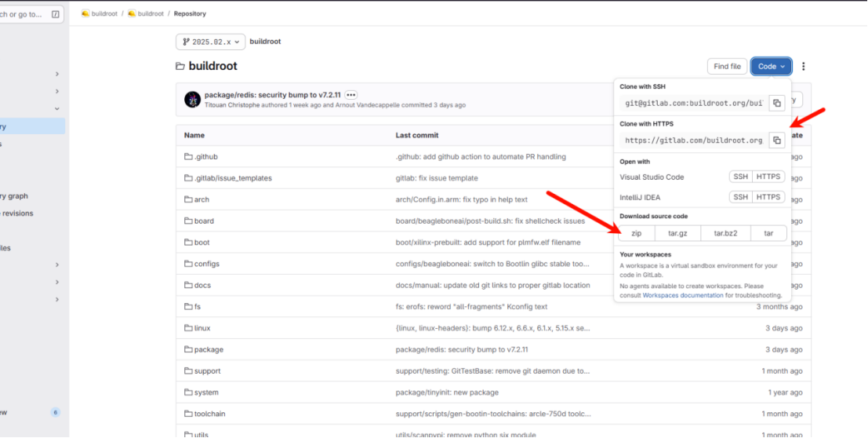The height and width of the screenshot is (438, 868).
Task: Open the 2025.02.x branch selector dropdown
Action: 210,42
